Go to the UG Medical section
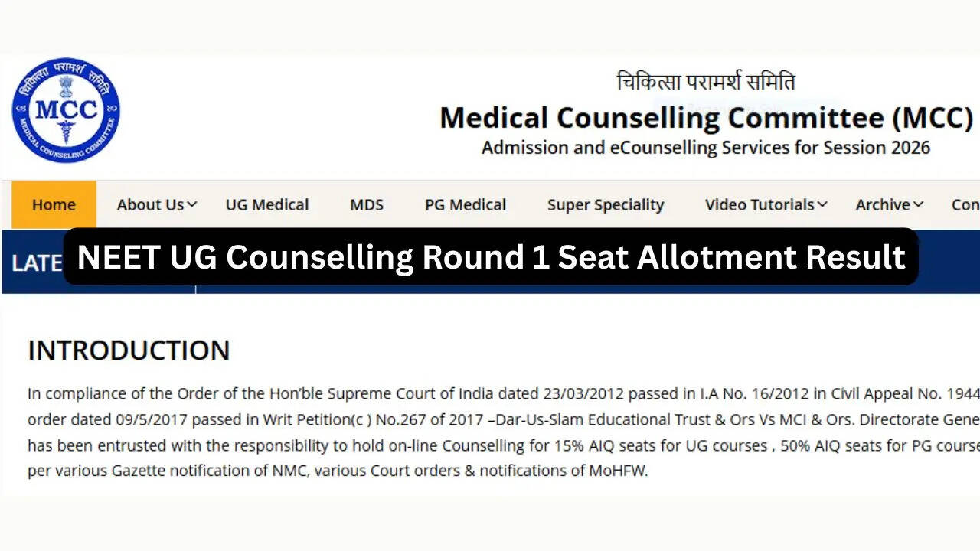This screenshot has height=551, width=980. (267, 205)
